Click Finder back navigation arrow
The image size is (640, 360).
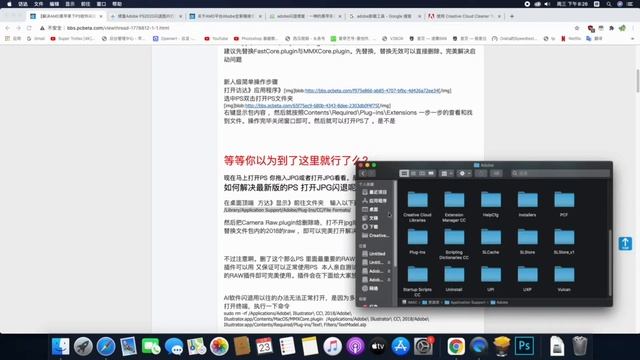(363, 173)
